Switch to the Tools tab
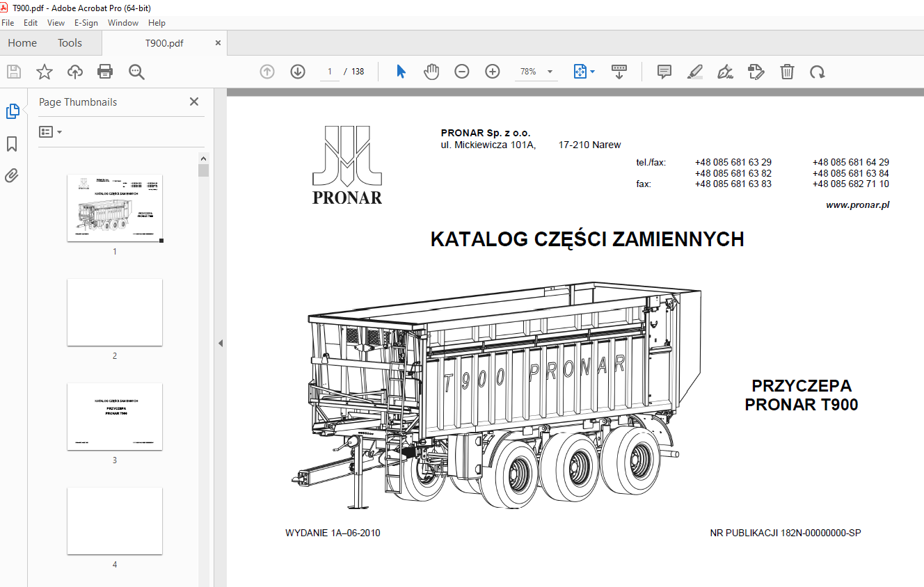The height and width of the screenshot is (587, 924). click(x=70, y=43)
